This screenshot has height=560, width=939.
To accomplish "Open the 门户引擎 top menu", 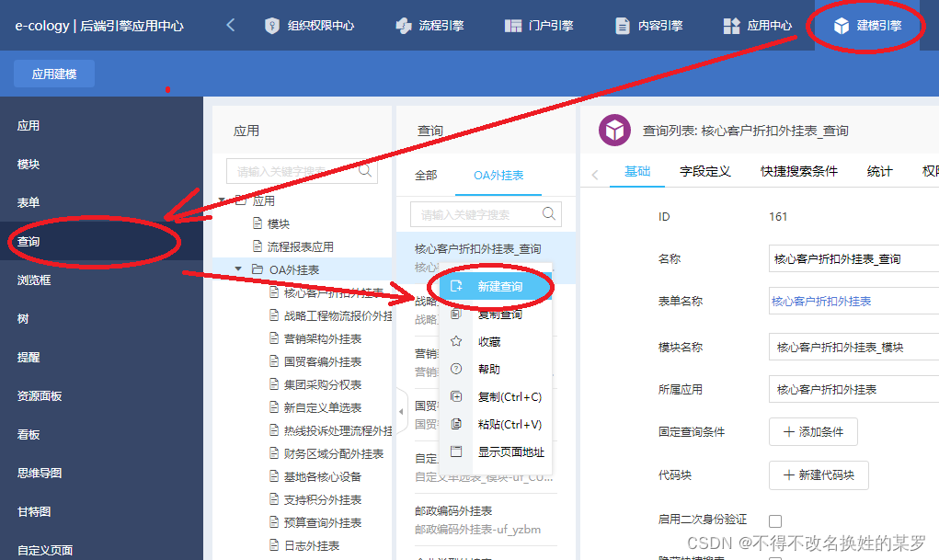I will tap(539, 26).
